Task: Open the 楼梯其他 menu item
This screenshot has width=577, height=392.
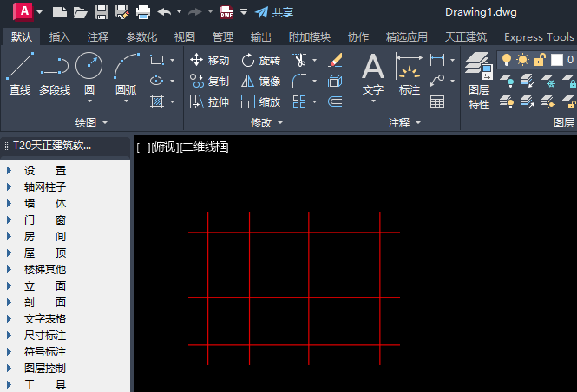Action: (45, 269)
